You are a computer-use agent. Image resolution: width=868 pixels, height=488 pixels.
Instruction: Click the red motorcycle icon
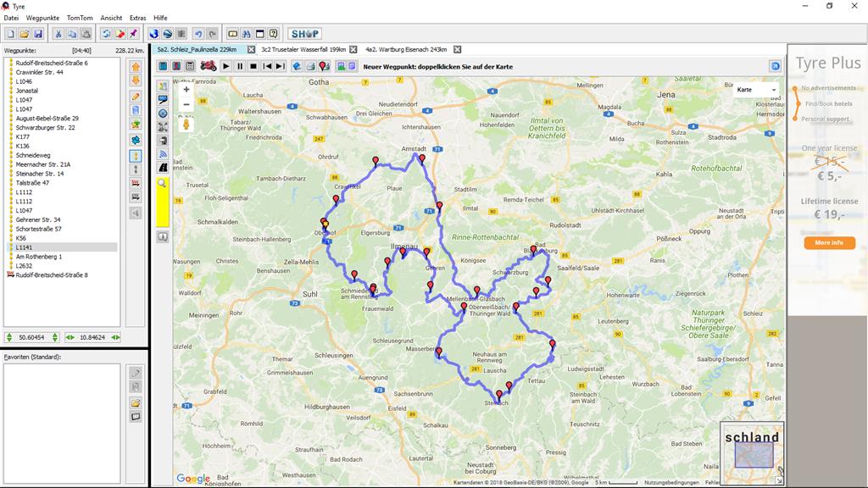209,66
